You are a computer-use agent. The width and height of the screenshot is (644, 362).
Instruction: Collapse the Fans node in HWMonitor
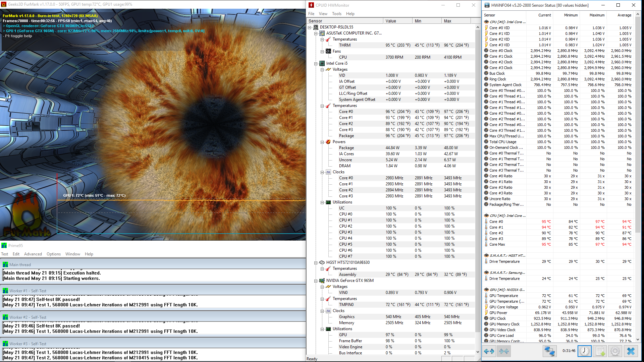coord(322,52)
